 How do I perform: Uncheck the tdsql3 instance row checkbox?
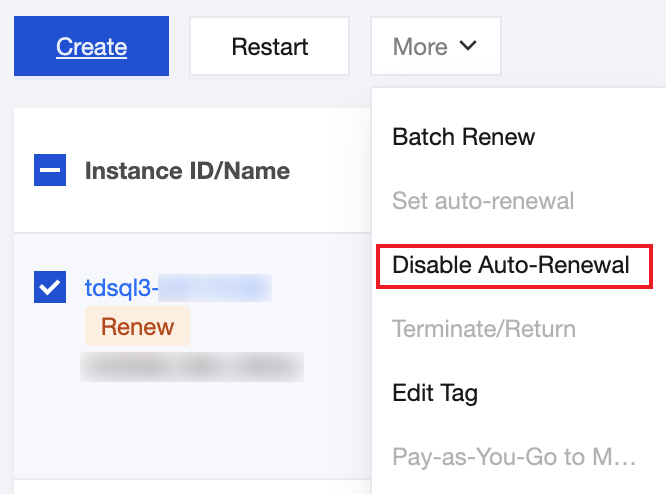[50, 289]
